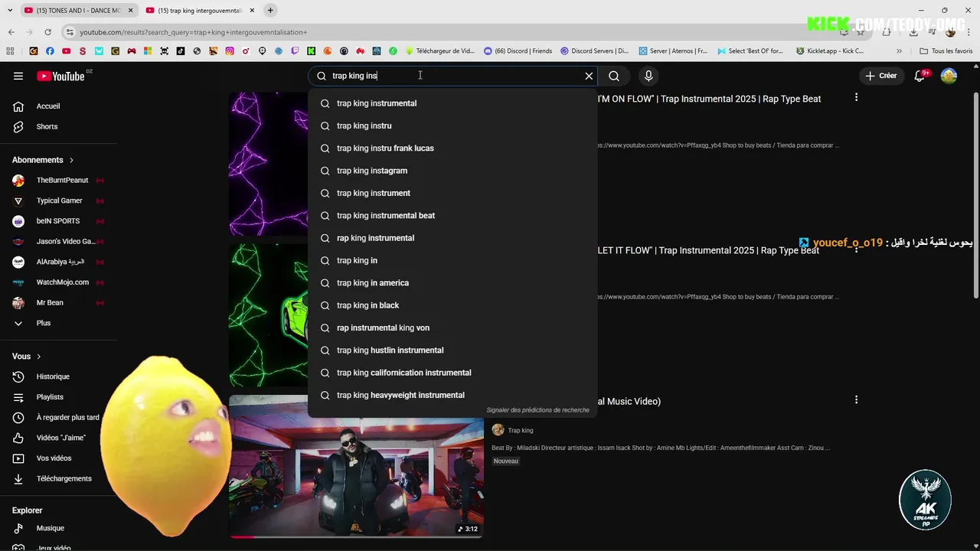Start voice search with the microphone
The image size is (980, 551).
point(648,76)
